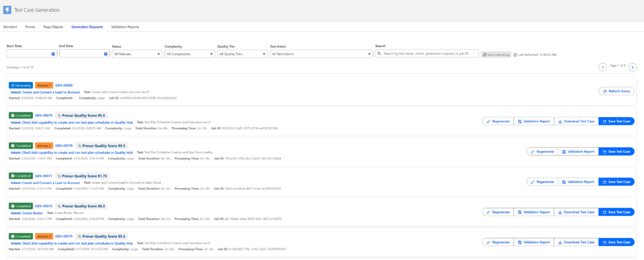Image resolution: width=644 pixels, height=260 pixels.
Task: Expand the Quality Tier dropdown
Action: pyautogui.click(x=241, y=54)
